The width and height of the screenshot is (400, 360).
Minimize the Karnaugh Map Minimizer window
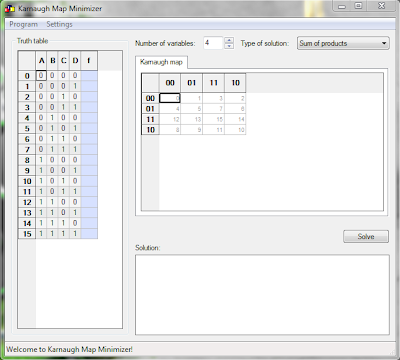(x=341, y=6)
